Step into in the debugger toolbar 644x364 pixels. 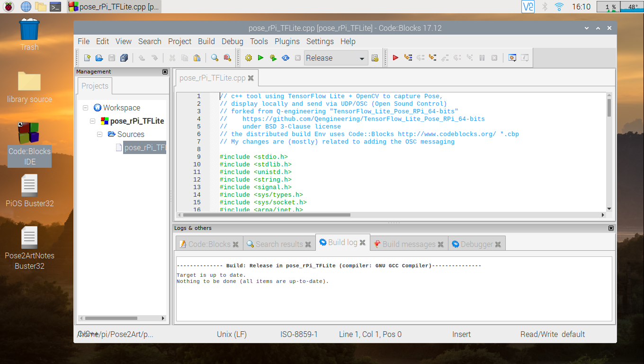[432, 58]
